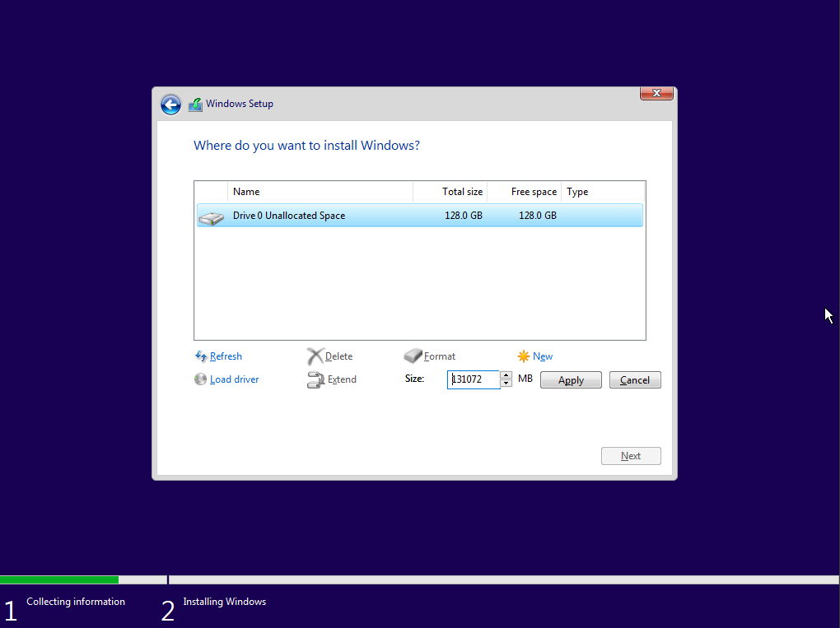
Task: Click the Load driver disc icon
Action: click(200, 379)
